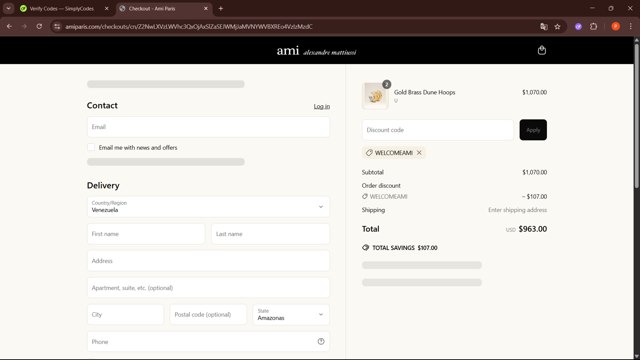Click the - $107.00 discount amount
Screen dimensions: 640x360
[x=534, y=196]
